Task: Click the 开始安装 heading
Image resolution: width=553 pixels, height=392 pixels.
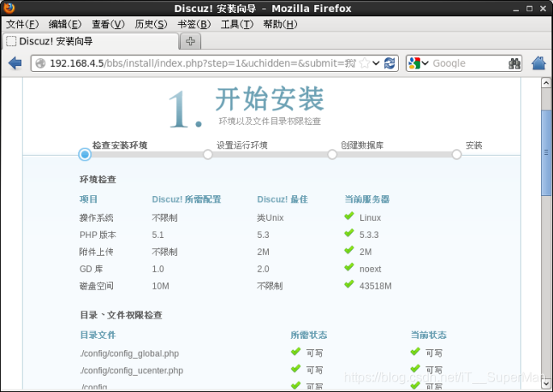Action: coord(270,99)
